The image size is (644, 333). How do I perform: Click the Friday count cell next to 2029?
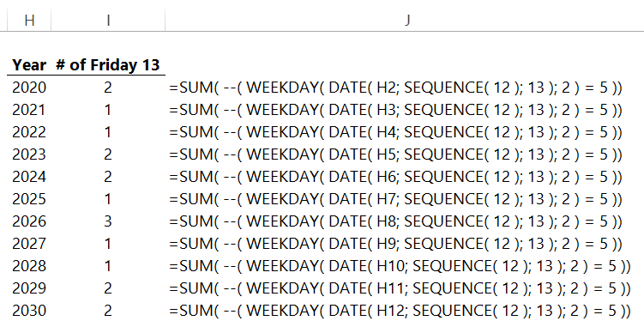tap(108, 288)
